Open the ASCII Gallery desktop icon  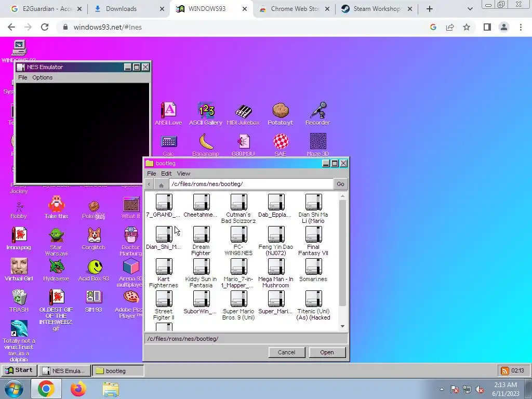206,114
